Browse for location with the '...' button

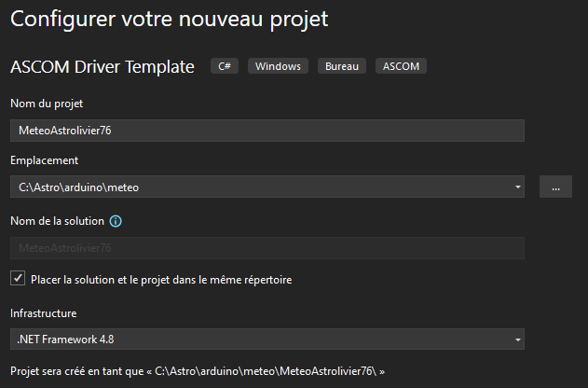(x=555, y=187)
